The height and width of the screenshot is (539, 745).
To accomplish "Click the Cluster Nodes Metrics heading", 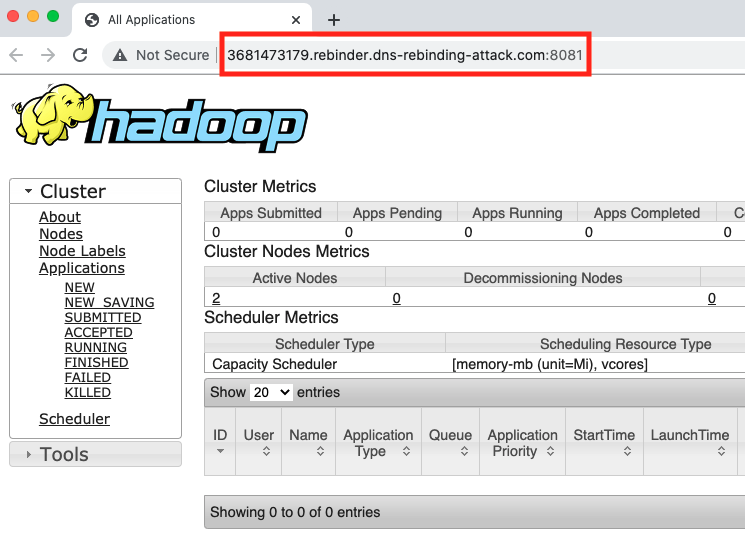I will [x=287, y=251].
